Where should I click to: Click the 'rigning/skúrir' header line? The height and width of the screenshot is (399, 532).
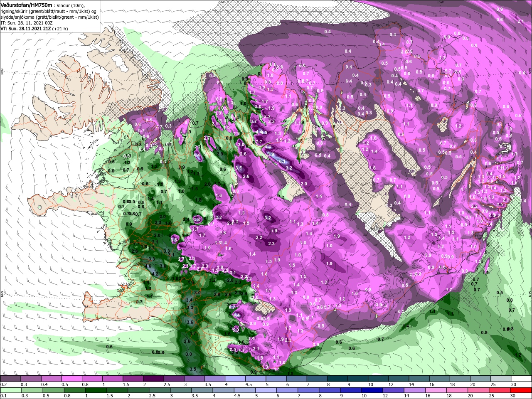pos(48,11)
